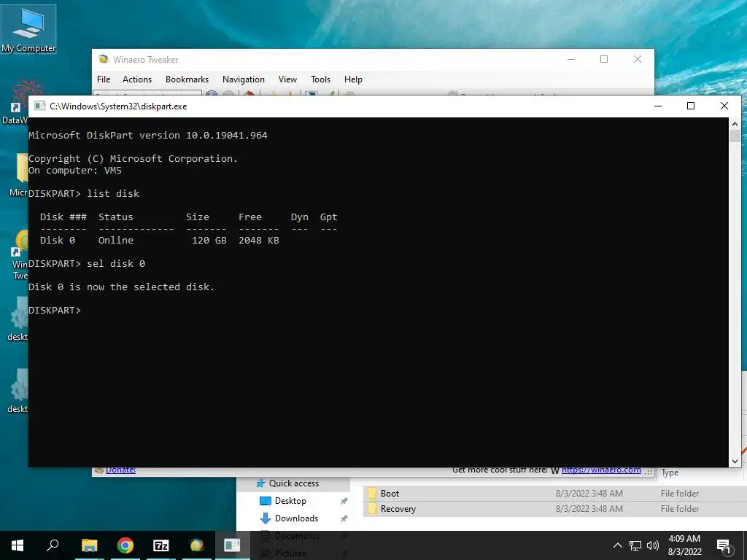
Task: Switch to Winaero Tweaker taskbar icon
Action: (x=197, y=545)
